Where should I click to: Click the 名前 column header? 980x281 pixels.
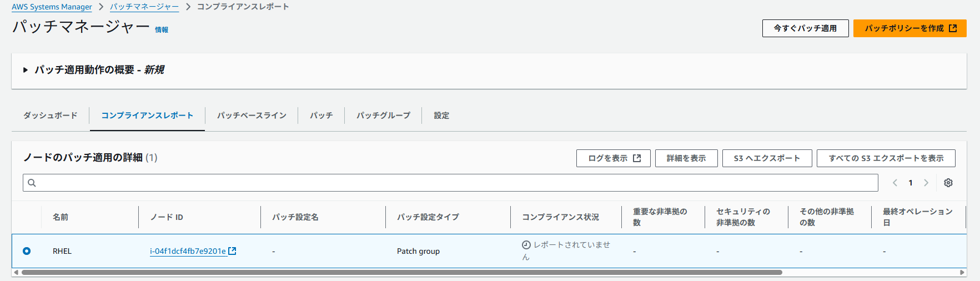pos(61,217)
